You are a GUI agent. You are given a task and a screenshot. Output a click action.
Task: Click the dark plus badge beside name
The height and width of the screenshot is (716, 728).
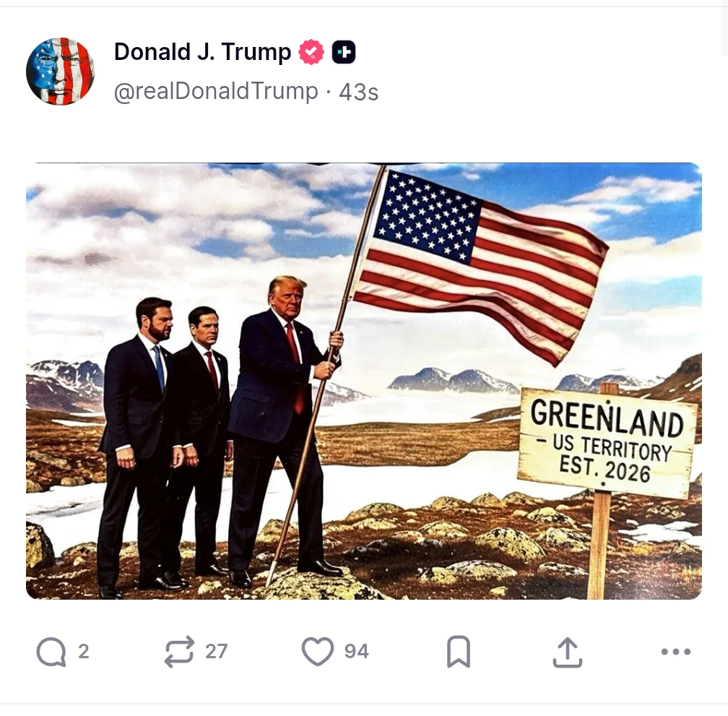point(344,52)
